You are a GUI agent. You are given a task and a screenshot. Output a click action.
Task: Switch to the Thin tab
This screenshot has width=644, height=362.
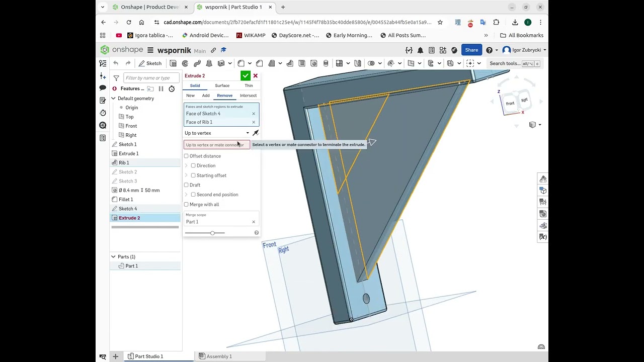[x=249, y=85]
